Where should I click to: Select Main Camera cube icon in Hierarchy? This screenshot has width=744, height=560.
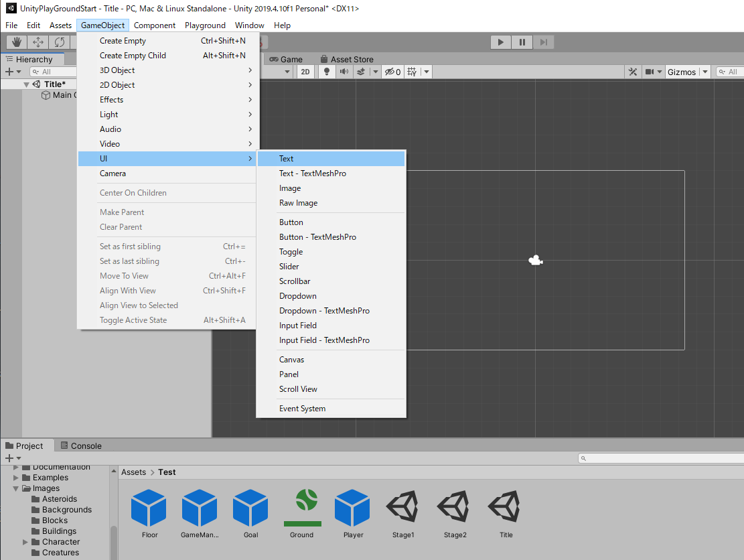click(46, 95)
